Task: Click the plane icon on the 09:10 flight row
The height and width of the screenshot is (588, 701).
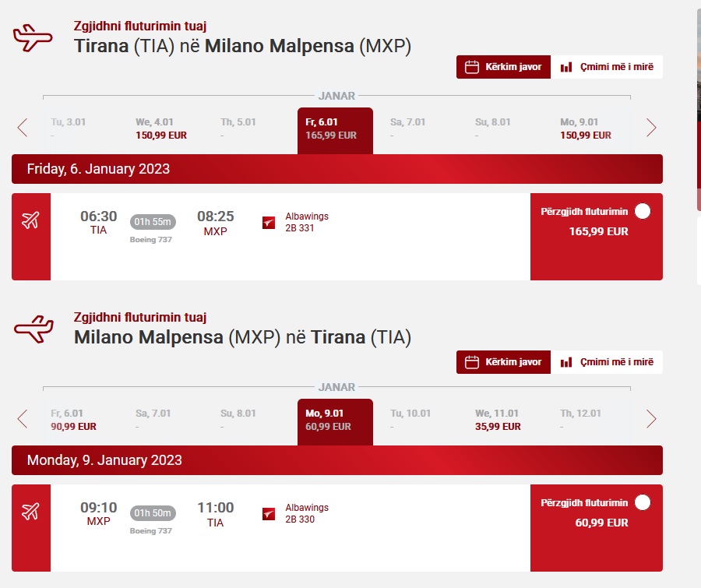Action: (x=30, y=512)
